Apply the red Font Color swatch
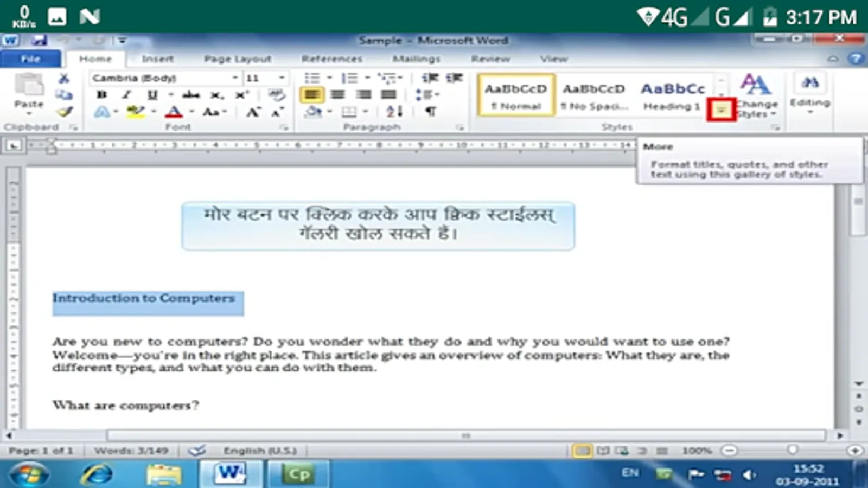Image resolution: width=868 pixels, height=488 pixels. [174, 112]
